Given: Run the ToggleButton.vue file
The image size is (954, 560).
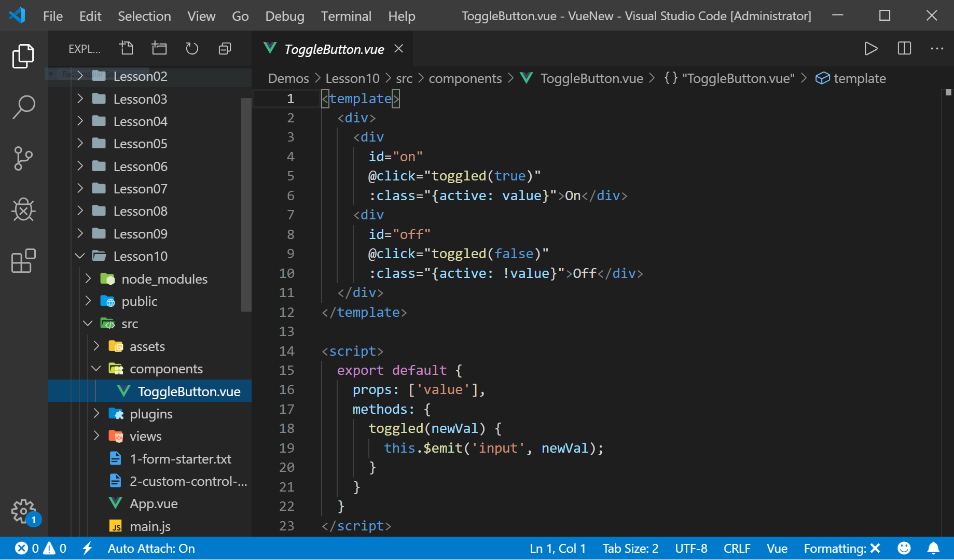Looking at the screenshot, I should (x=871, y=49).
